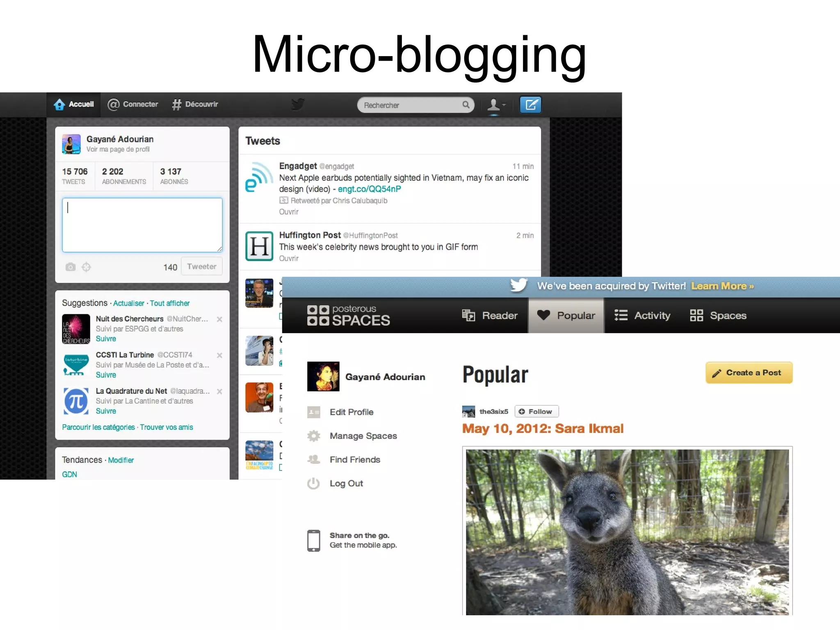Viewport: 840px width, 630px height.
Task: Follow La Quadrature du Net via Suivre
Action: tap(106, 411)
